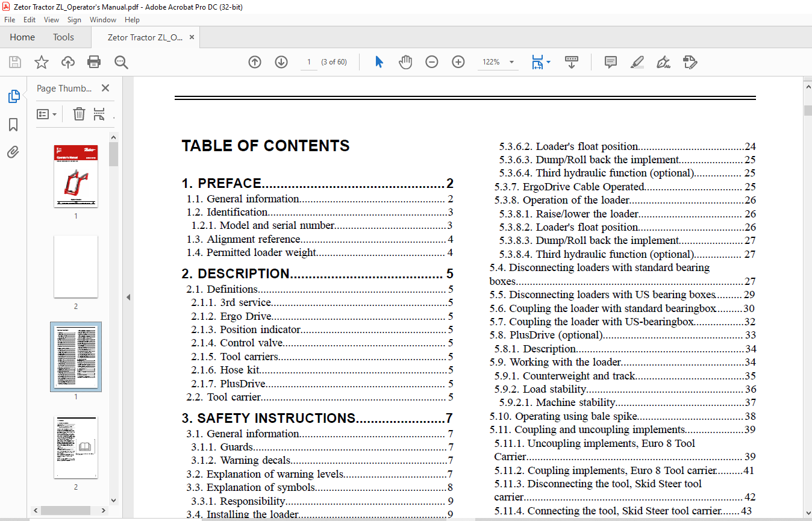The image size is (812, 521).
Task: Add a comment with the sticky note icon
Action: click(x=611, y=62)
